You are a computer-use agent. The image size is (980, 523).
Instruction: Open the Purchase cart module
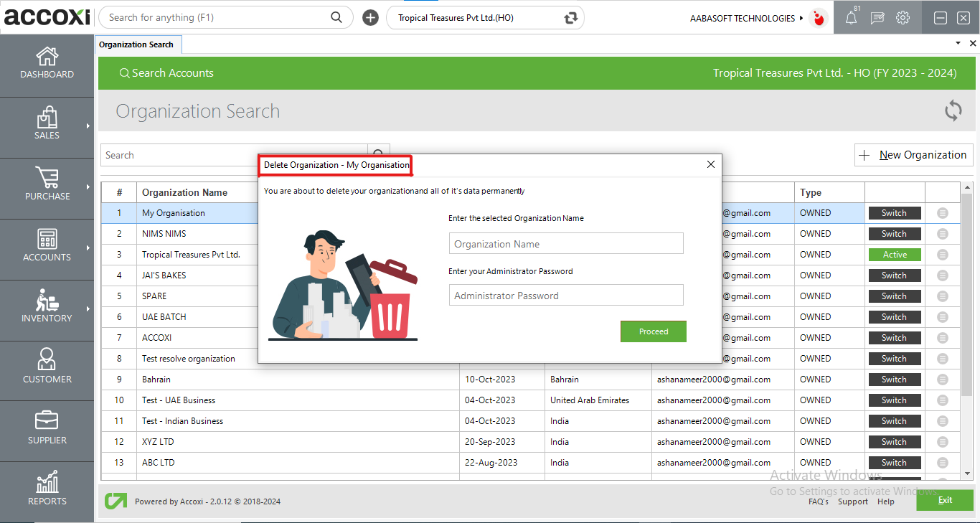click(47, 178)
